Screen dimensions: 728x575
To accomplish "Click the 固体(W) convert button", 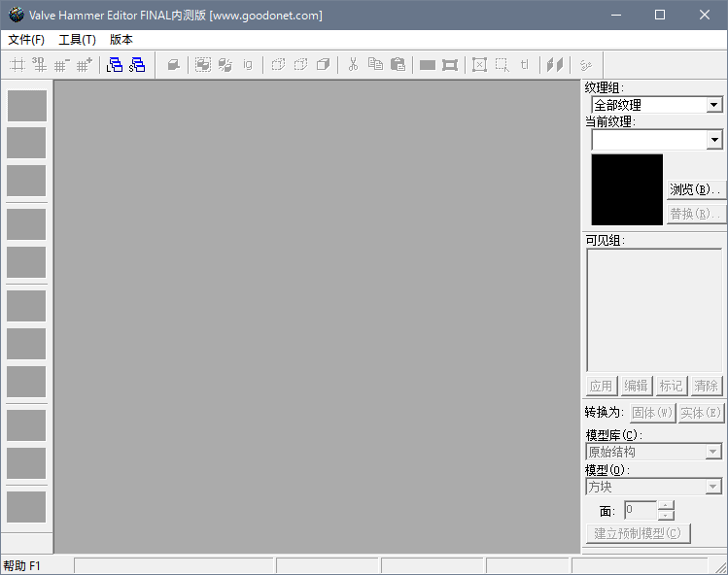I will tap(652, 413).
